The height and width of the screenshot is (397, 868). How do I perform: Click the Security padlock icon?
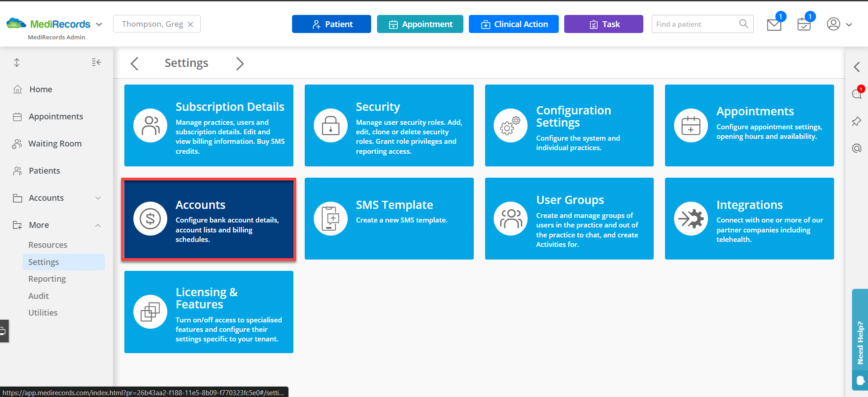pos(331,126)
